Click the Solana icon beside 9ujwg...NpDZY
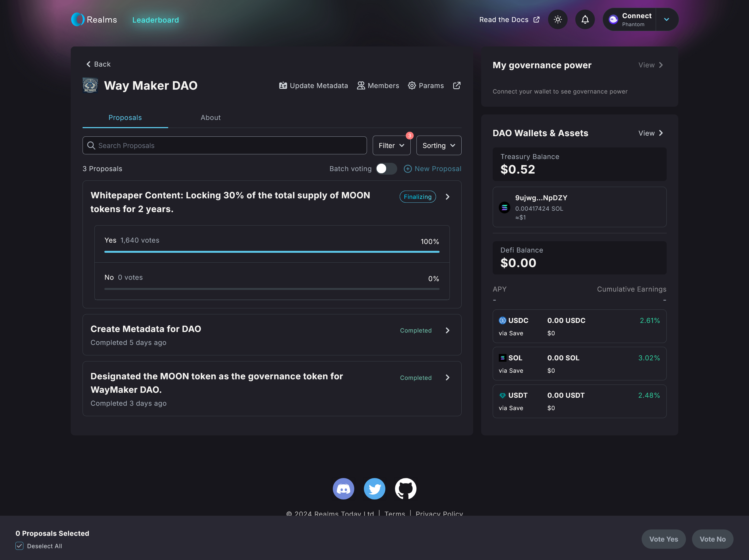The height and width of the screenshot is (560, 749). tap(504, 207)
